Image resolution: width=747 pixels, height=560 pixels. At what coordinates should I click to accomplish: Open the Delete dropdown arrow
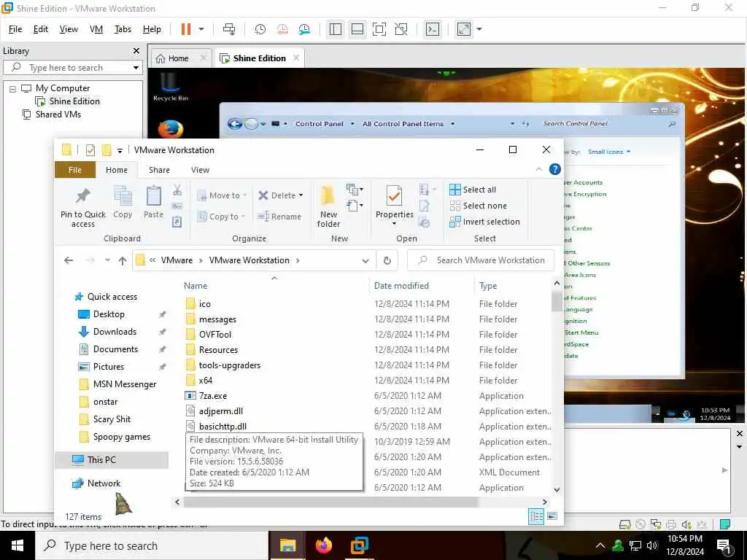click(x=301, y=195)
